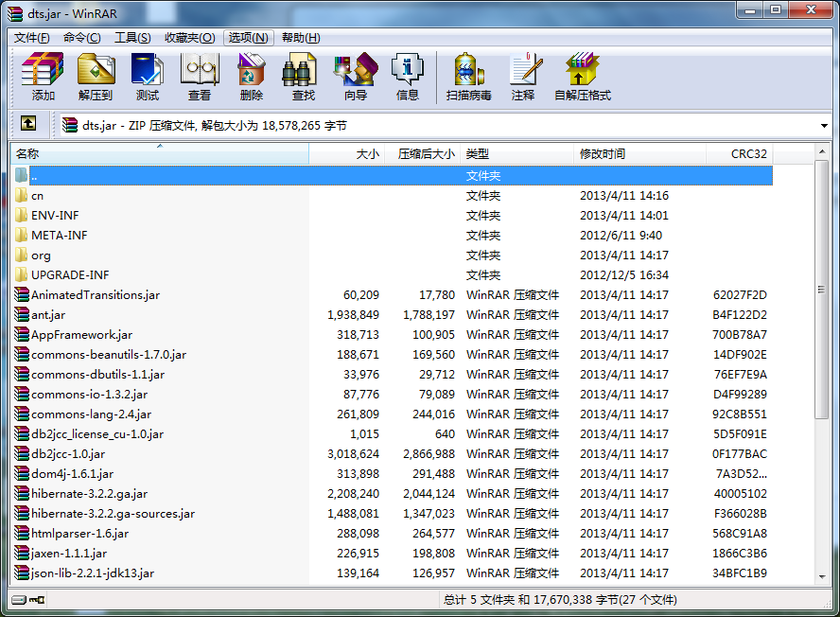
Task: Click the META-INF folder icon
Action: [21, 235]
